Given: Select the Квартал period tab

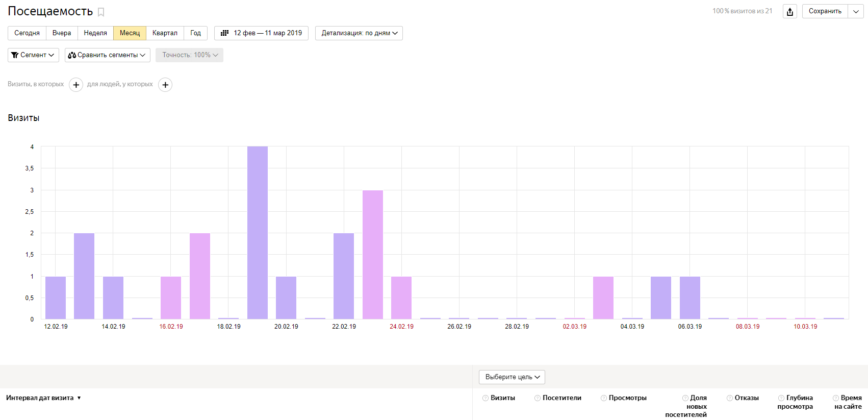Looking at the screenshot, I should pos(165,33).
